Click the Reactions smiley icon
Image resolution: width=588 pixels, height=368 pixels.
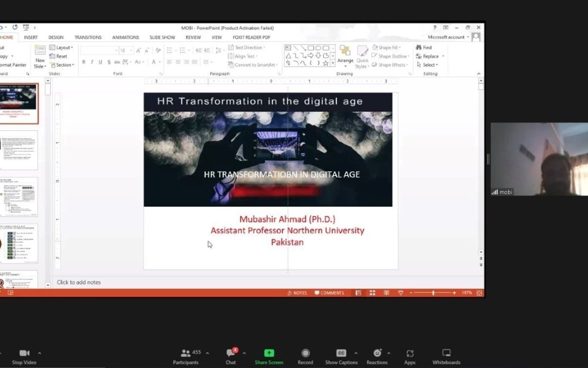coord(377,353)
